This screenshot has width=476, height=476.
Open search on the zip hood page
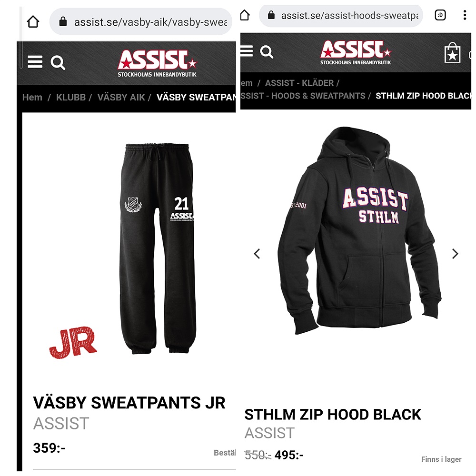[267, 51]
